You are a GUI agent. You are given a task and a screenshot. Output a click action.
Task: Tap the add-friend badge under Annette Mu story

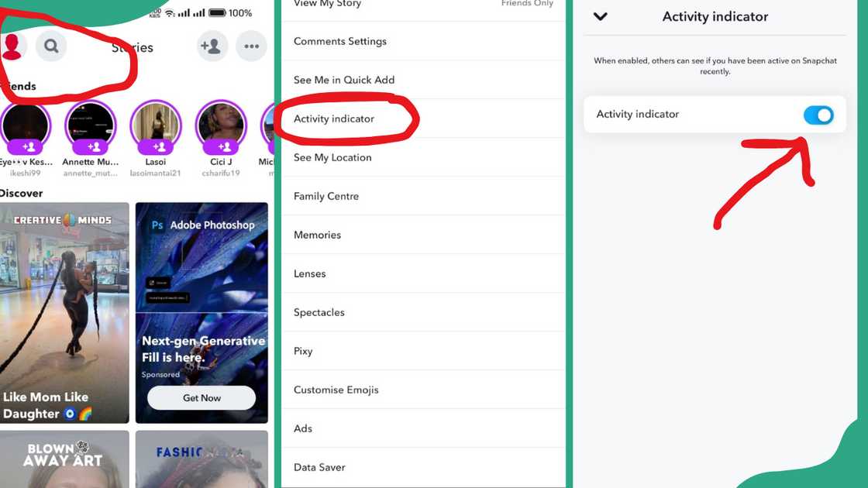tap(90, 146)
